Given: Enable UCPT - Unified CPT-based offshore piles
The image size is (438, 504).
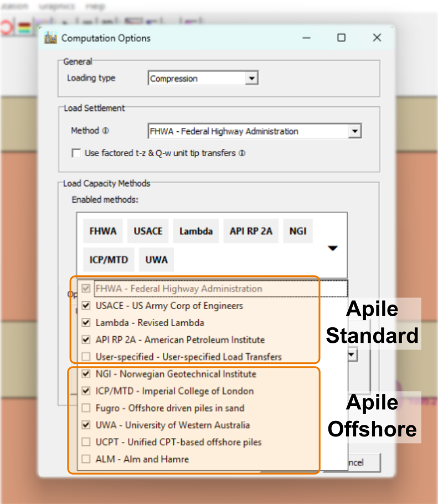Looking at the screenshot, I should point(86,442).
